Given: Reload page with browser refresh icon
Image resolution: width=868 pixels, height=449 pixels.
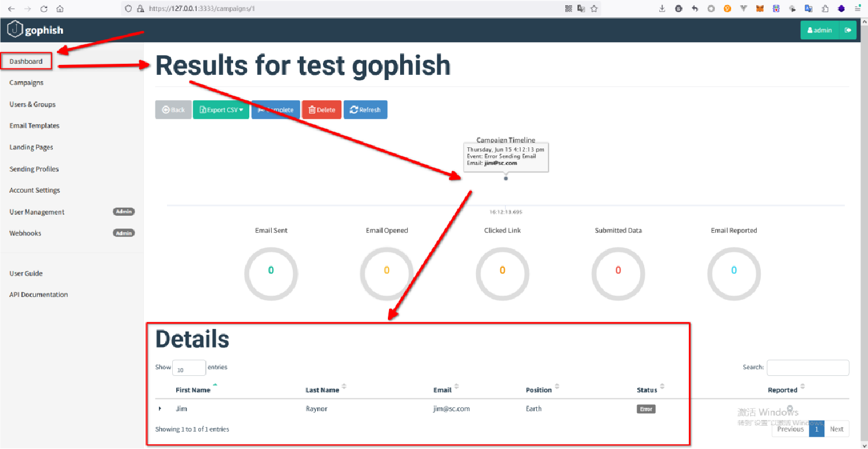Looking at the screenshot, I should click(x=44, y=9).
